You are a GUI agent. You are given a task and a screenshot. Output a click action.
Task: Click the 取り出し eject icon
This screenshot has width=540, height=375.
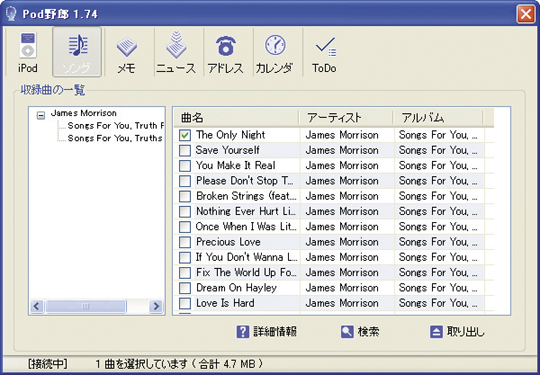tap(436, 332)
